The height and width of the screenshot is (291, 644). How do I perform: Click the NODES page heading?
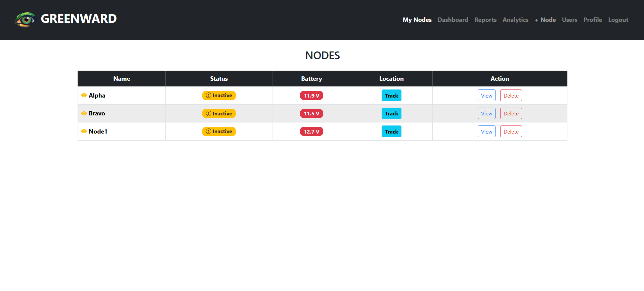pos(323,56)
